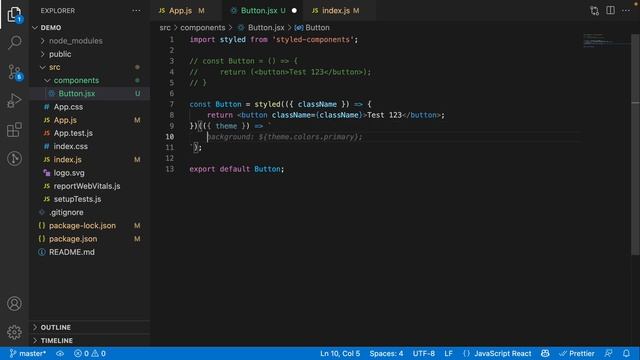Open App.test.js in file explorer
The height and width of the screenshot is (360, 640).
point(90,133)
